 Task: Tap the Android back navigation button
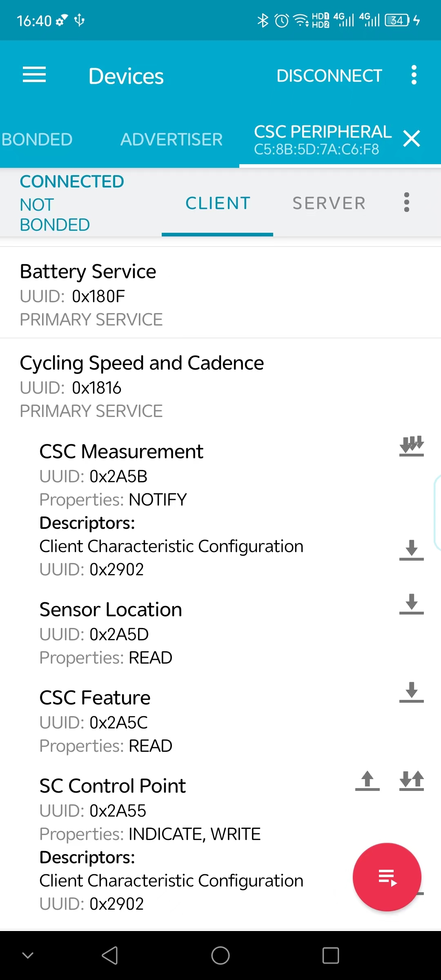pos(110,955)
